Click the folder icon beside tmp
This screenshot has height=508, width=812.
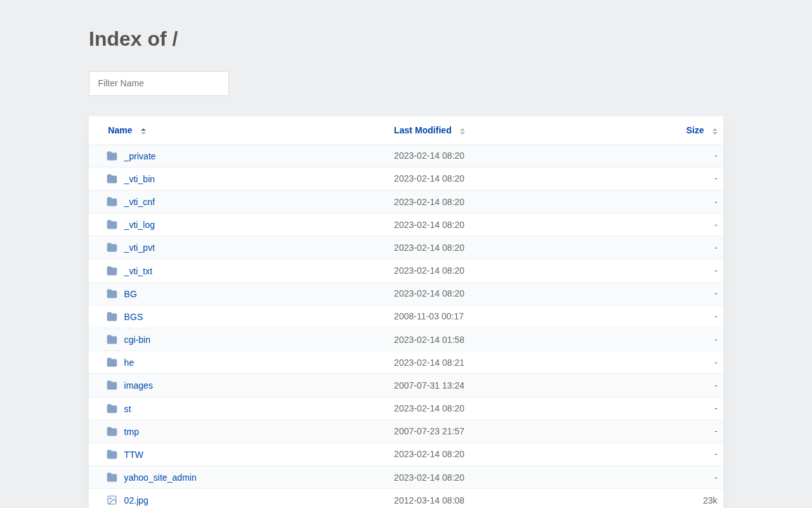(112, 432)
